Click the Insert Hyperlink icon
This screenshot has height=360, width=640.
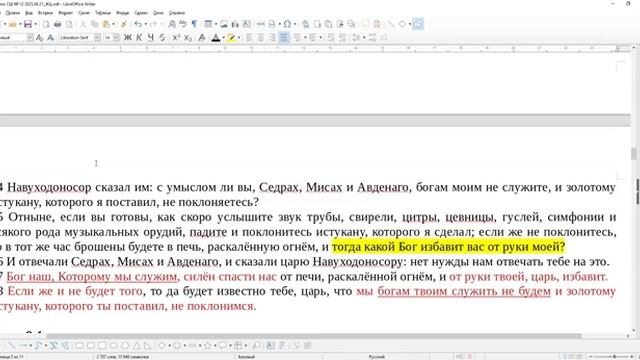pos(305,24)
